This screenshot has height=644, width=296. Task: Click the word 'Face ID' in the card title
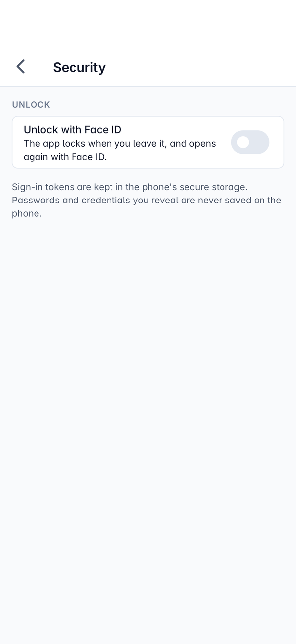click(x=102, y=130)
